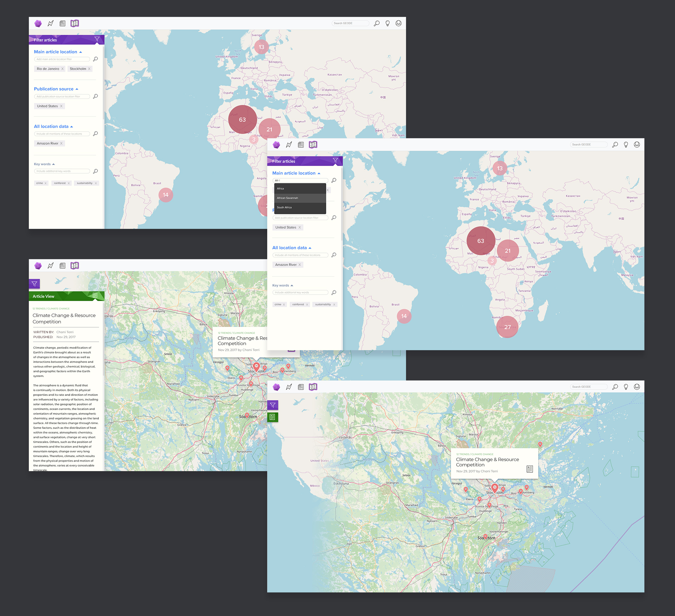Click search icon beside the Afr input field
The image size is (675, 616).
point(334,180)
